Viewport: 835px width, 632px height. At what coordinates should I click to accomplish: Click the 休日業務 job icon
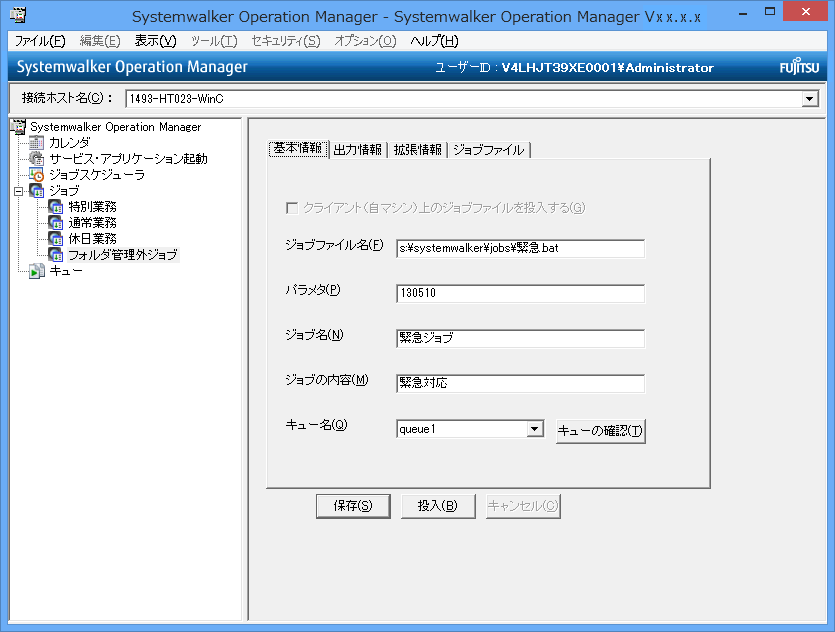click(x=56, y=239)
